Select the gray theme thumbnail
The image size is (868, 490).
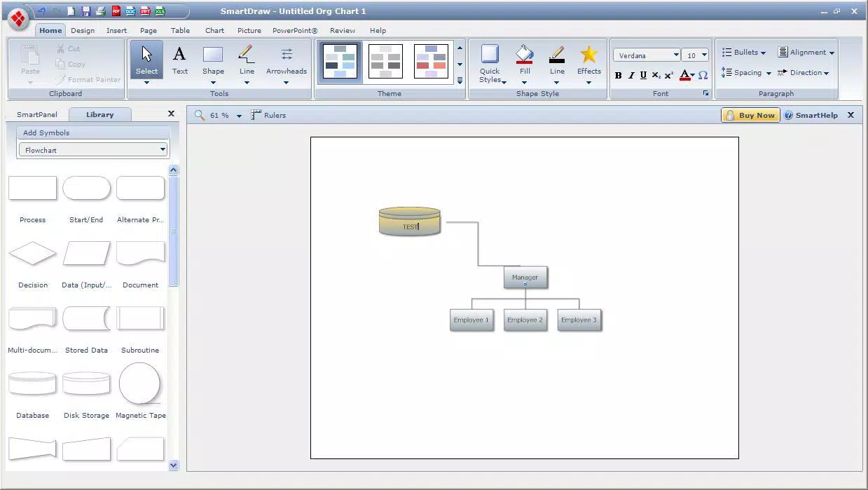pyautogui.click(x=385, y=61)
